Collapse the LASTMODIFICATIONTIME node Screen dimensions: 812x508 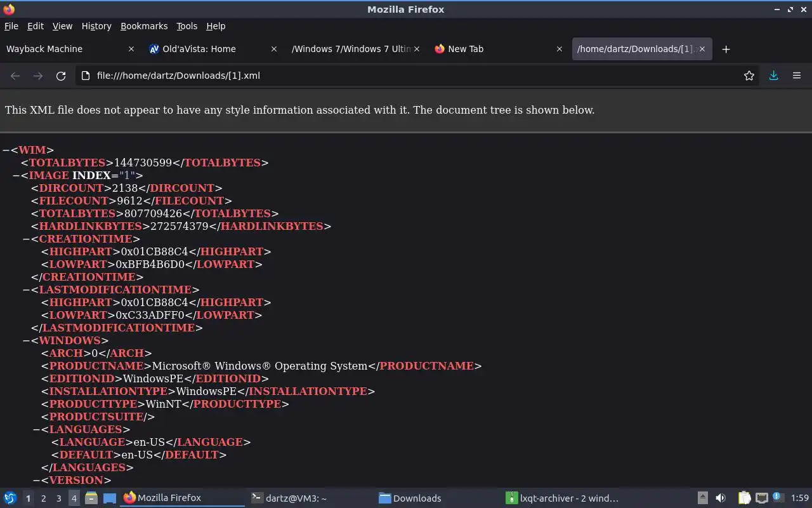click(26, 290)
